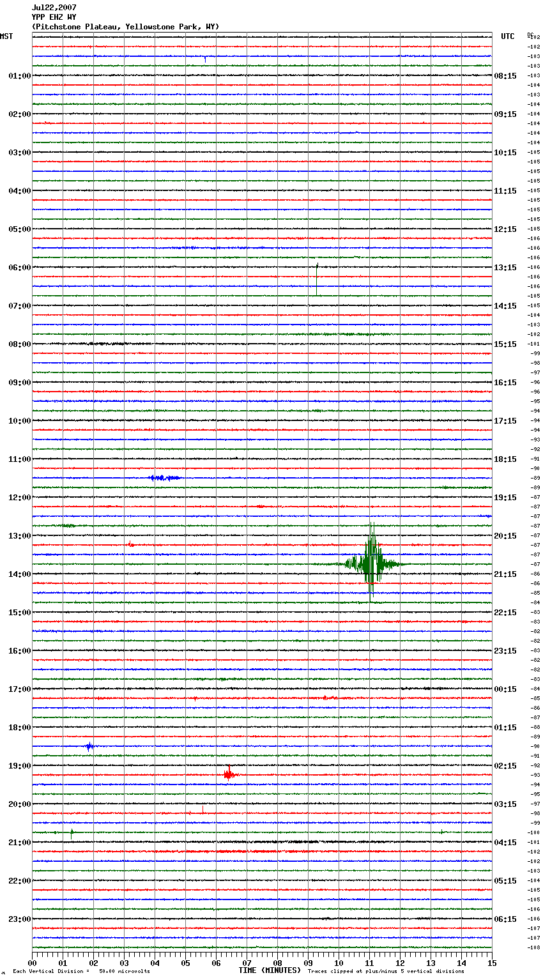
Task: Click the 00 minute axis tick label
Action: [x=32, y=963]
